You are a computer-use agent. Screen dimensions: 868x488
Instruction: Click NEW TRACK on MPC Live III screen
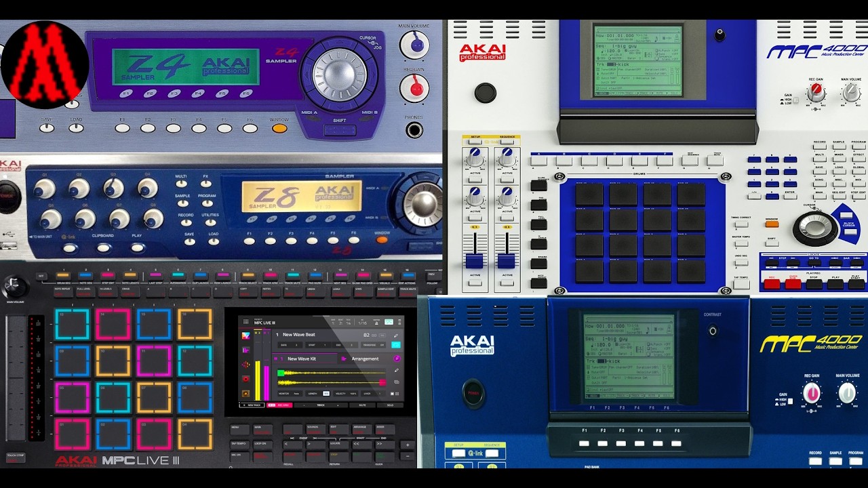252,405
